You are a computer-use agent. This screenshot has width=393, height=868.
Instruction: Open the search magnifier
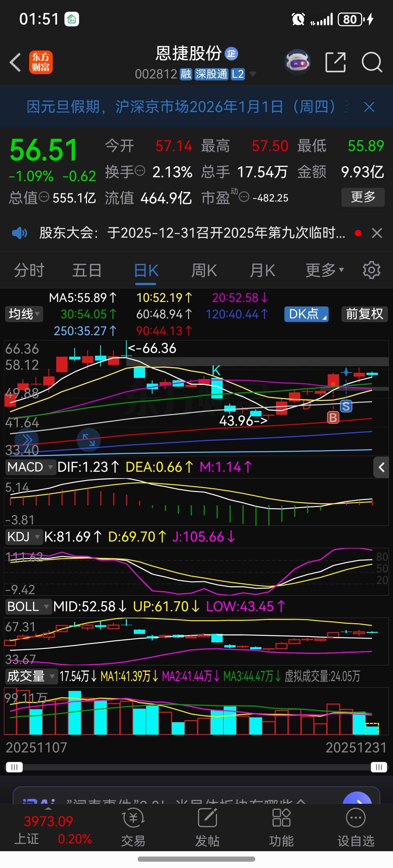(372, 62)
